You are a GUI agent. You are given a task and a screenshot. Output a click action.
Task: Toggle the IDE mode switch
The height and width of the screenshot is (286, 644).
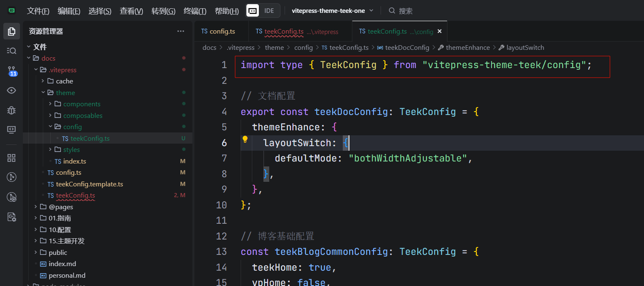263,11
